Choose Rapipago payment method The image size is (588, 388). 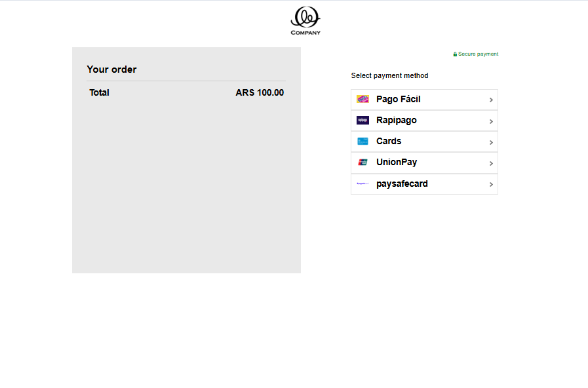click(x=424, y=121)
